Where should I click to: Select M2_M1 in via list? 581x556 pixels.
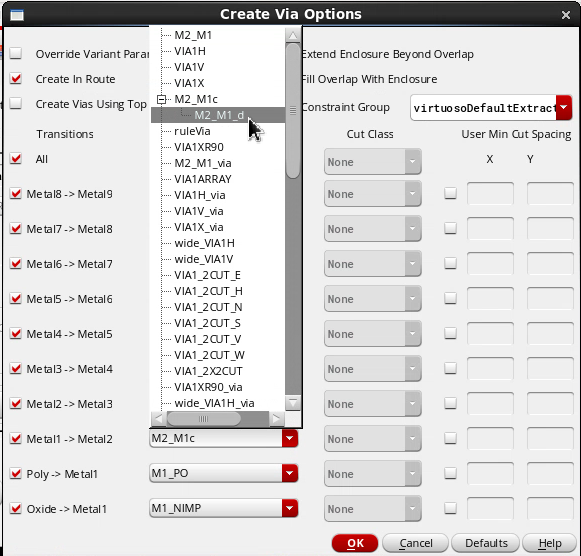(193, 35)
